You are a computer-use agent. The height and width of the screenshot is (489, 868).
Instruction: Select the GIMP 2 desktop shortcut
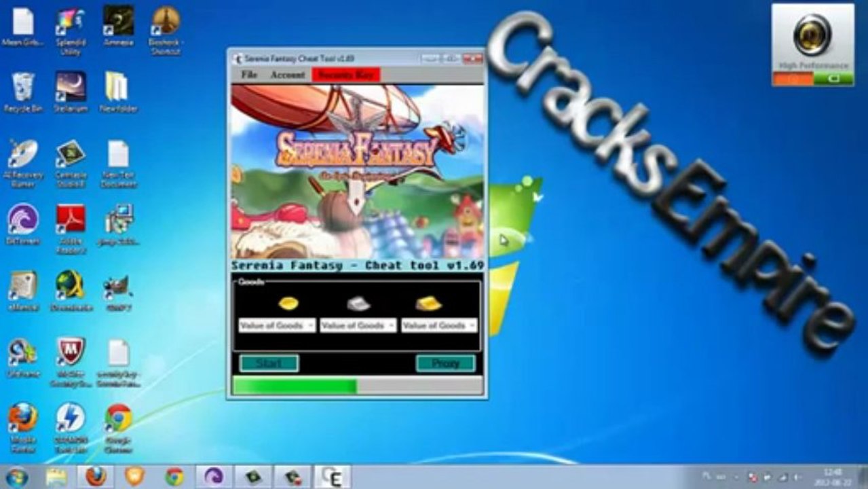118,292
